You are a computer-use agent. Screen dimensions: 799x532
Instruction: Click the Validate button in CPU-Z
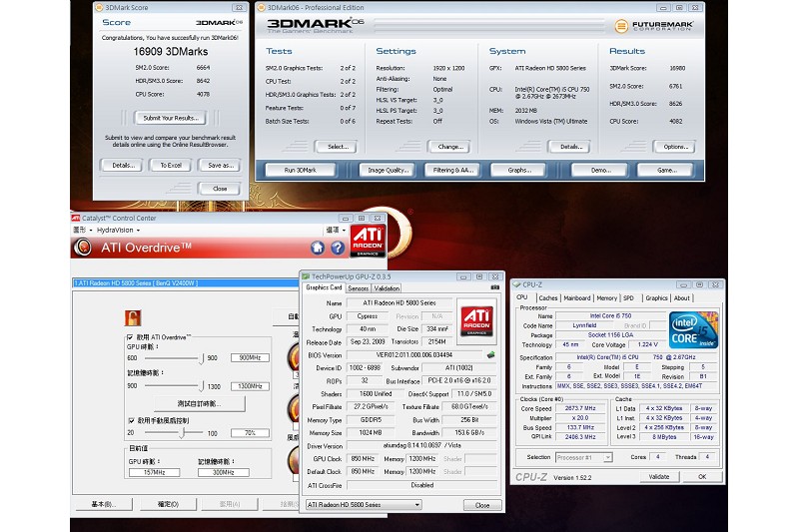click(659, 477)
